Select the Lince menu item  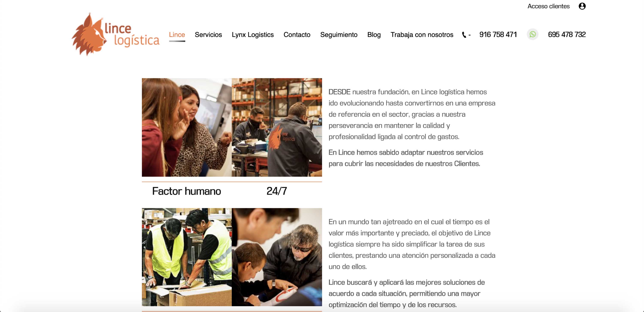pos(177,35)
